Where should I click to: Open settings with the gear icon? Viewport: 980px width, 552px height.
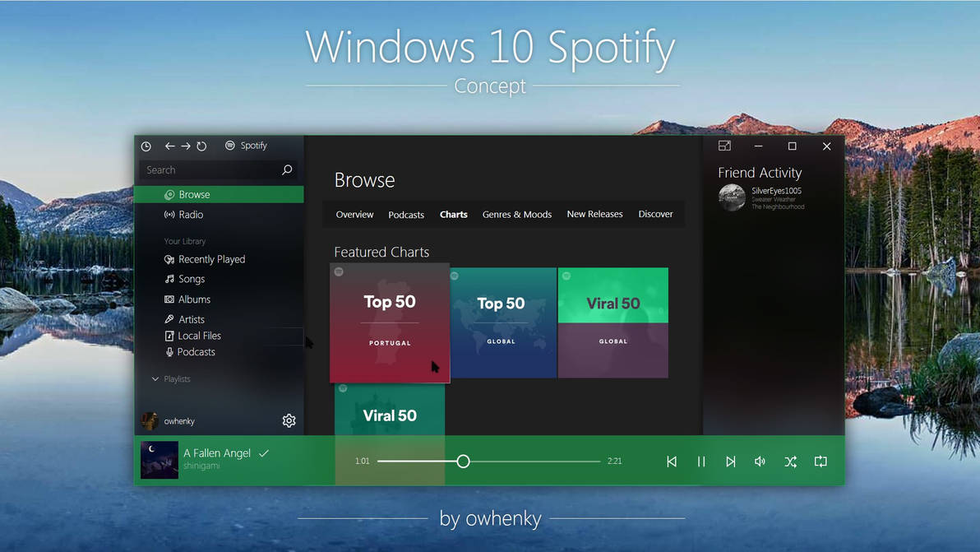point(289,420)
